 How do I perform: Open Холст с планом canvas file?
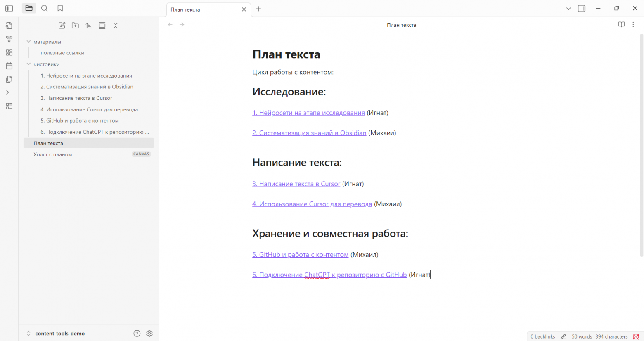tap(53, 154)
